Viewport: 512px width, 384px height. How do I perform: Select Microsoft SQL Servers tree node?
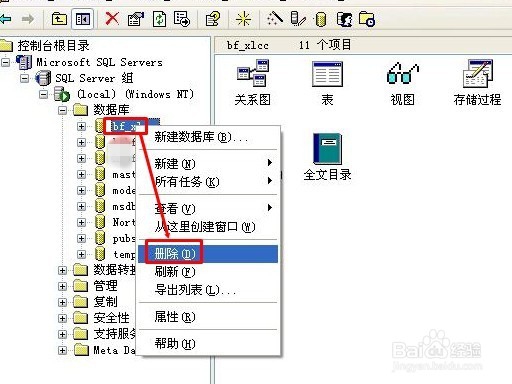(99, 62)
